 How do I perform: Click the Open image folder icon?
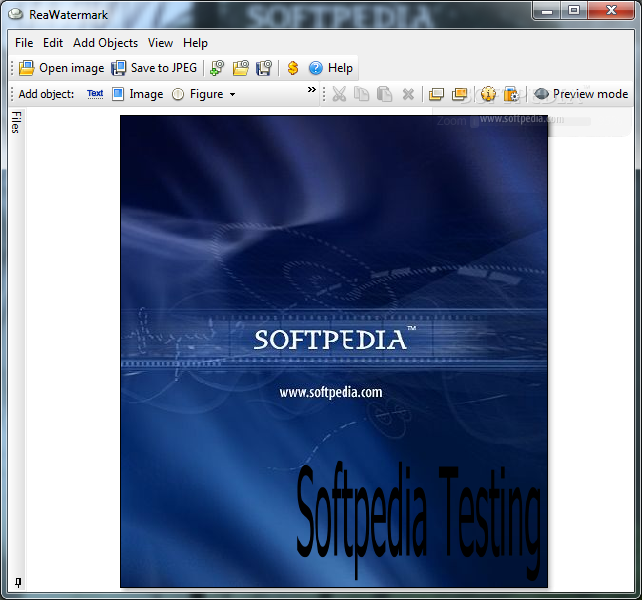pyautogui.click(x=27, y=68)
